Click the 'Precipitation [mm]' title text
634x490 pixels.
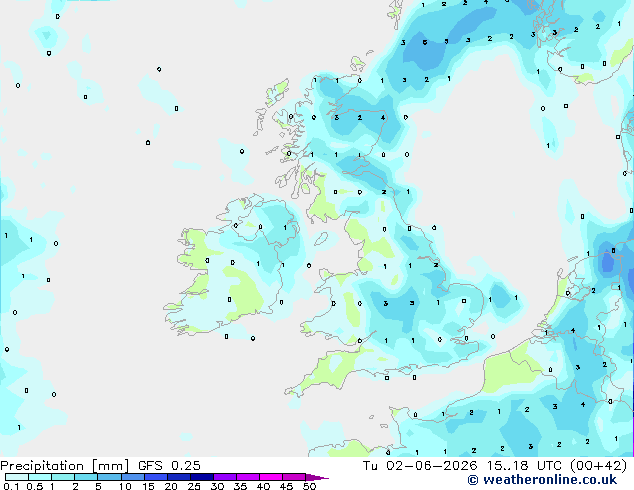[x=65, y=466]
